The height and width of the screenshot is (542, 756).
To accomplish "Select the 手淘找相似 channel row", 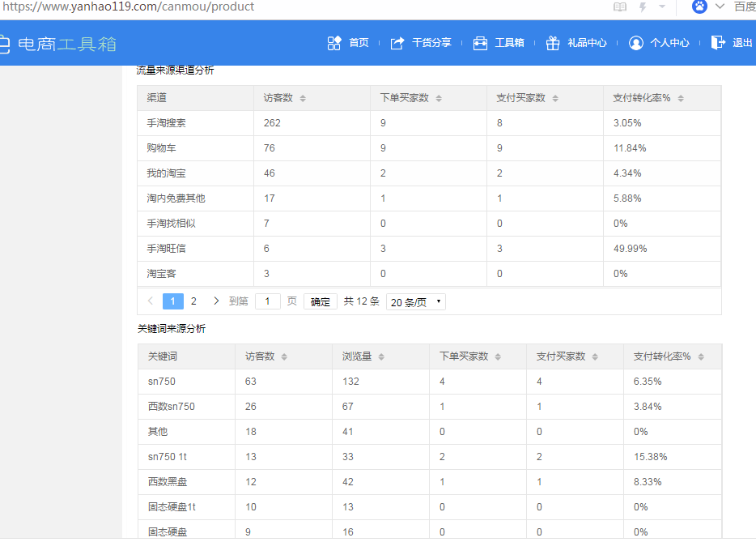I will tap(429, 224).
